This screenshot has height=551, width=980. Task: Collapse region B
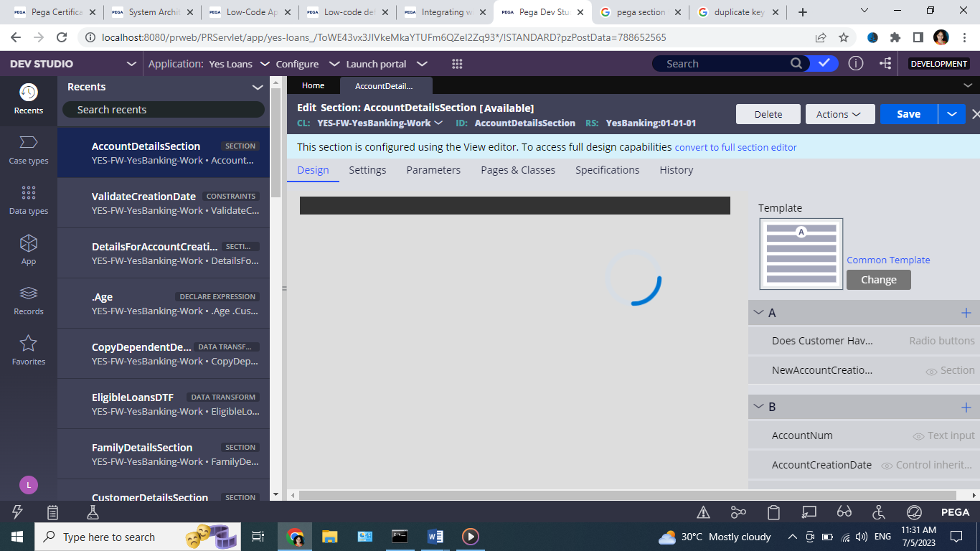pos(758,407)
